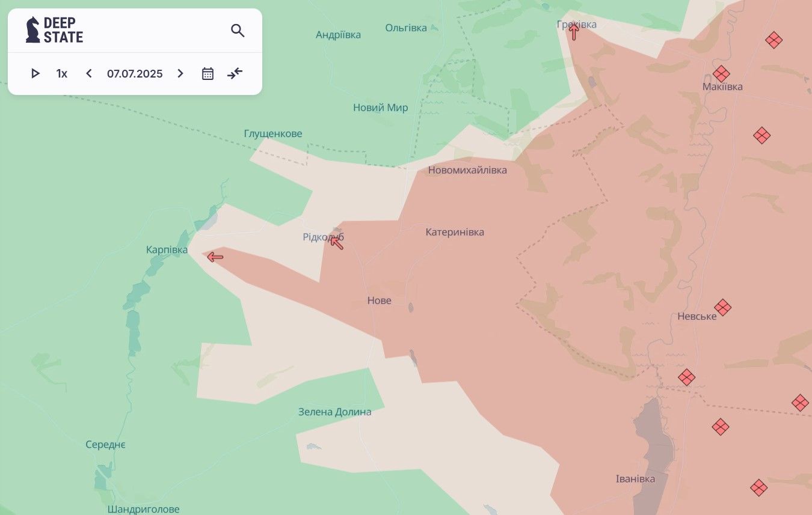The image size is (812, 515).
Task: Select the attack arrow near Карпівка
Action: (215, 257)
